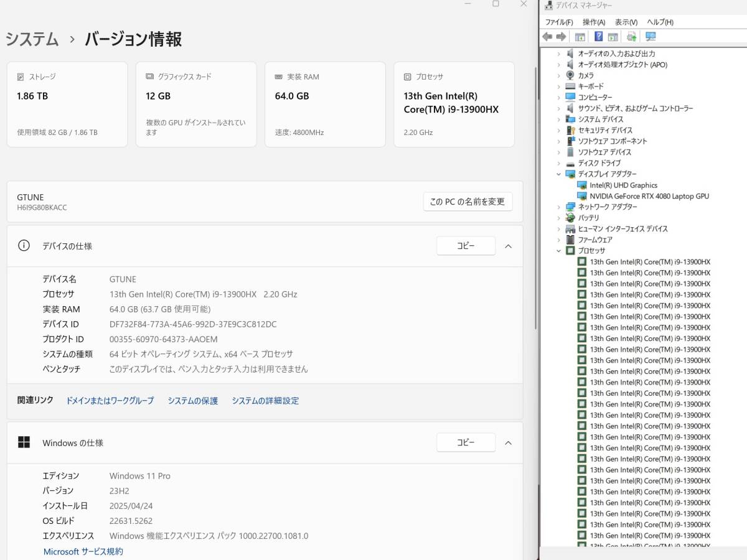This screenshot has width=747, height=560.
Task: Click the scan for hardware changes monitor icon
Action: (651, 37)
